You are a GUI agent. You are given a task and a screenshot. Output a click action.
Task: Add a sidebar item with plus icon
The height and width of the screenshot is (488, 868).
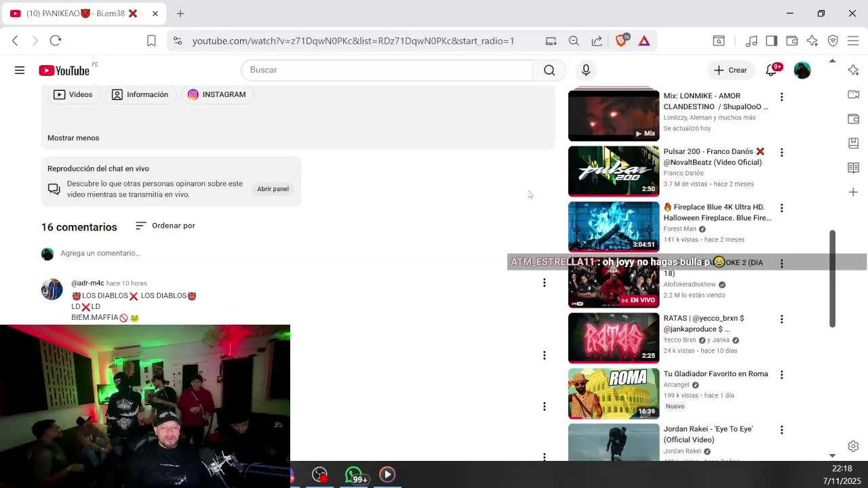pyautogui.click(x=854, y=192)
